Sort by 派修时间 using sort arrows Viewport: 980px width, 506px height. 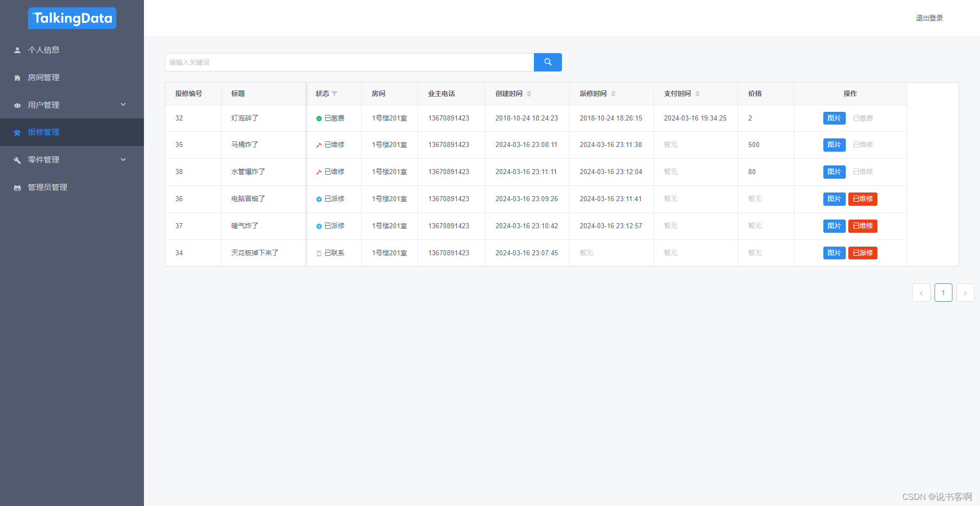(613, 94)
